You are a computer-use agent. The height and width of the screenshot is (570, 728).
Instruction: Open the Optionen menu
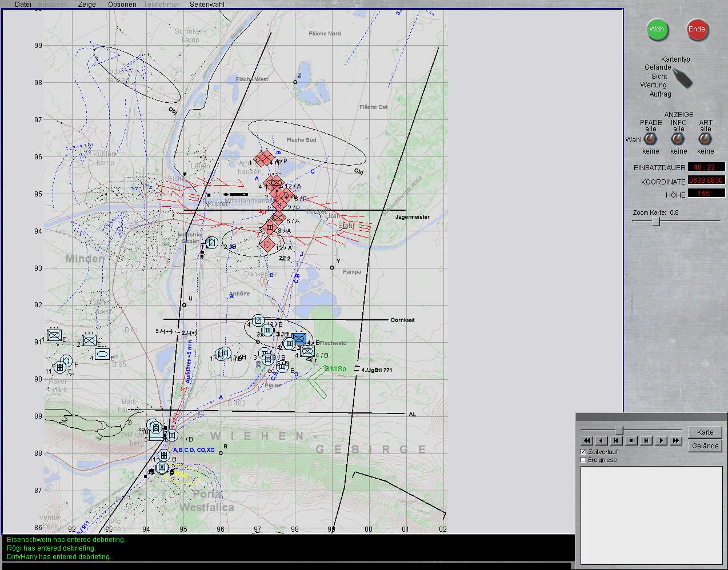(122, 4)
